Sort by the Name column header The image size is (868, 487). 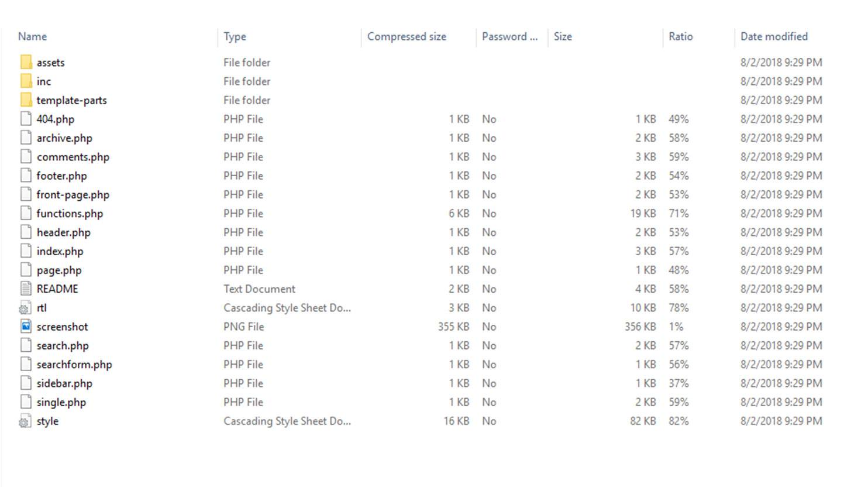(32, 36)
